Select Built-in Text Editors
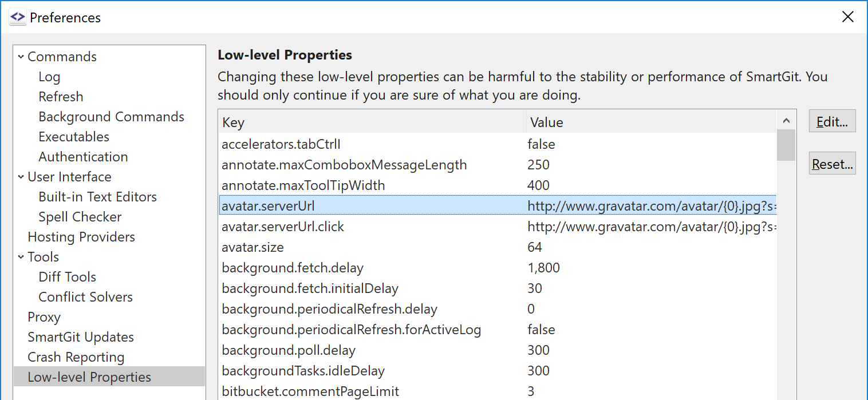This screenshot has height=400, width=868. pos(97,196)
